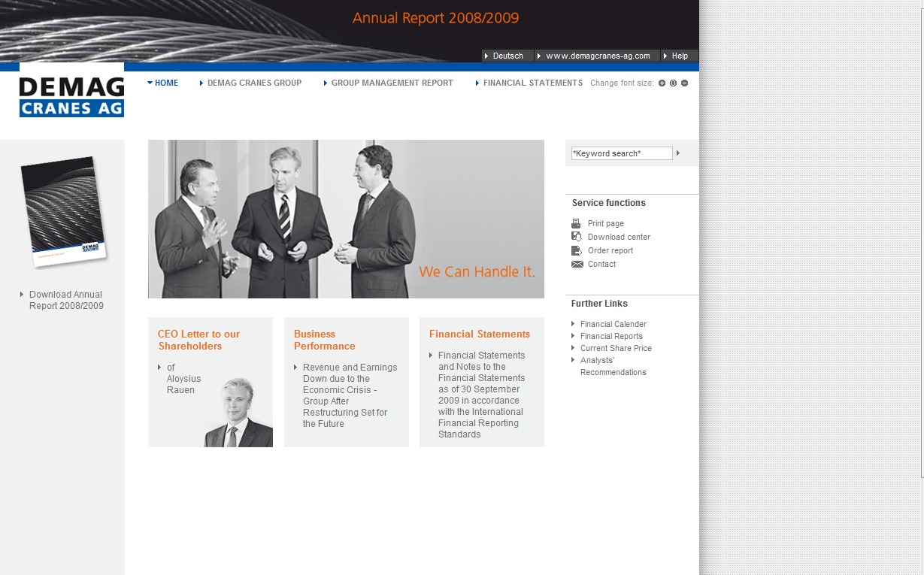Decrease font size with minus icon
Image resolution: width=924 pixels, height=575 pixels.
(684, 83)
